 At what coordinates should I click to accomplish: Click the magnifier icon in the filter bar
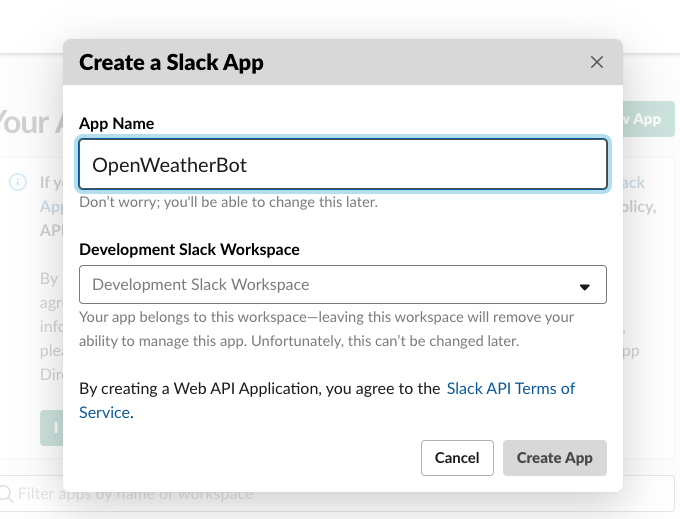7,493
